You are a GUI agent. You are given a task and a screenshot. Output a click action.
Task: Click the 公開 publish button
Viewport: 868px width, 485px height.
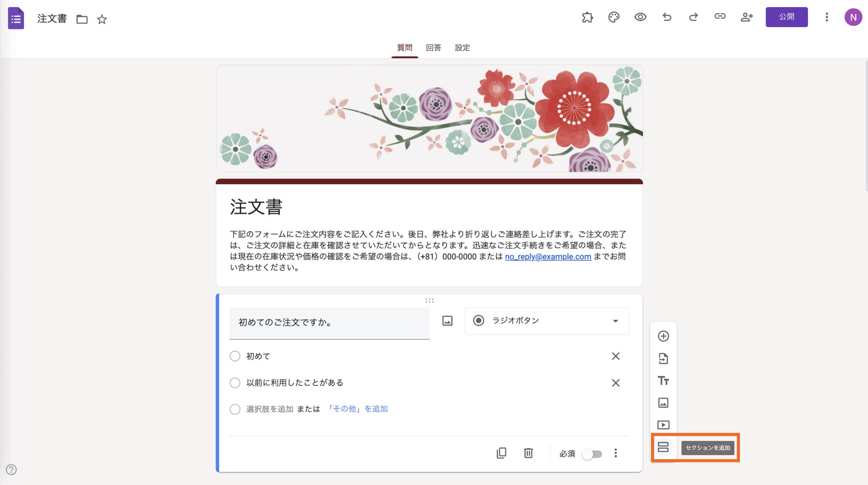click(x=786, y=17)
